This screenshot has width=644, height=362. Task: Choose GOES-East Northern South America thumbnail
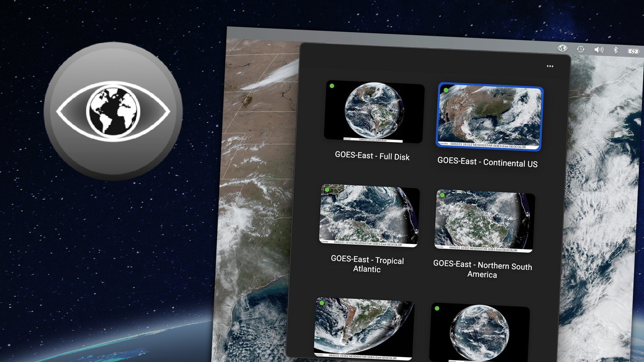(484, 221)
